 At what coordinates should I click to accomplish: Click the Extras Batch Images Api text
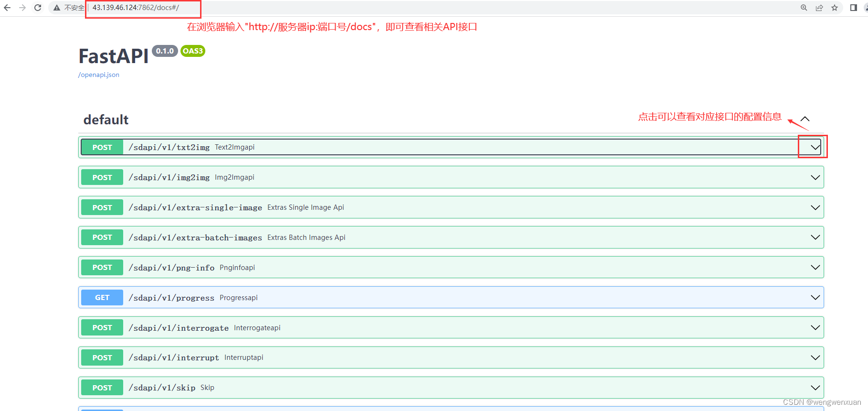pos(307,238)
